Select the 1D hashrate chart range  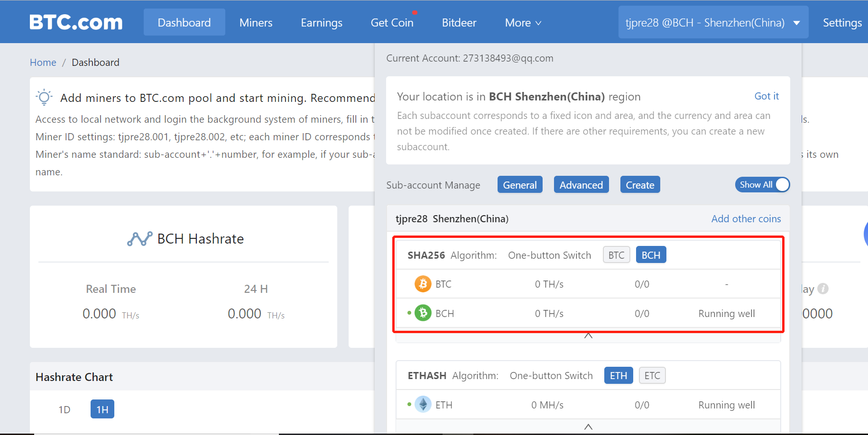pos(65,409)
